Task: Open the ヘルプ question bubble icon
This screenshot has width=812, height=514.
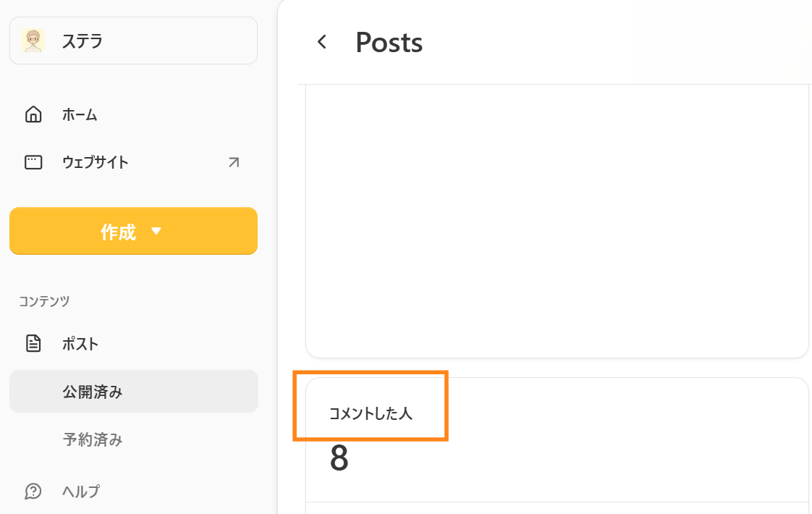Action: click(33, 491)
